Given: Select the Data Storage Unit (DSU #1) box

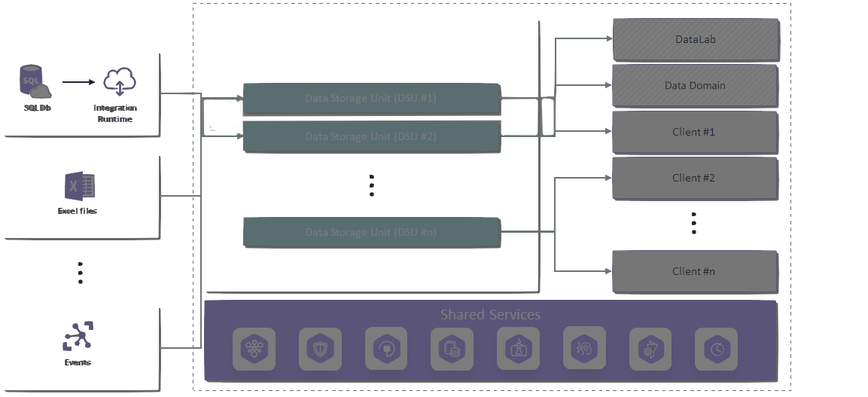Looking at the screenshot, I should pyautogui.click(x=371, y=98).
